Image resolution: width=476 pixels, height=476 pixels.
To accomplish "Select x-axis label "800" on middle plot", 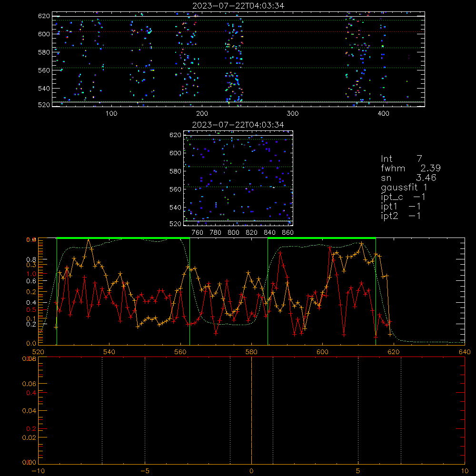I will click(233, 233).
